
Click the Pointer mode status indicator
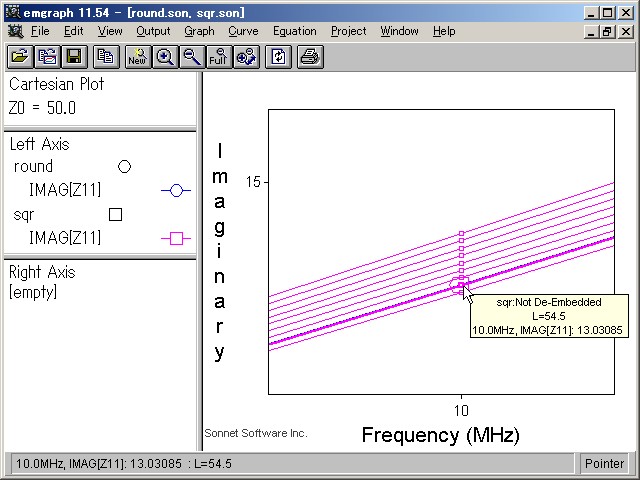(604, 464)
